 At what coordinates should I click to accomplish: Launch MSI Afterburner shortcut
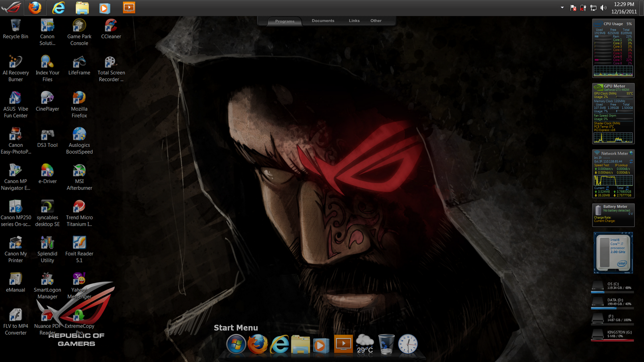pos(79,177)
